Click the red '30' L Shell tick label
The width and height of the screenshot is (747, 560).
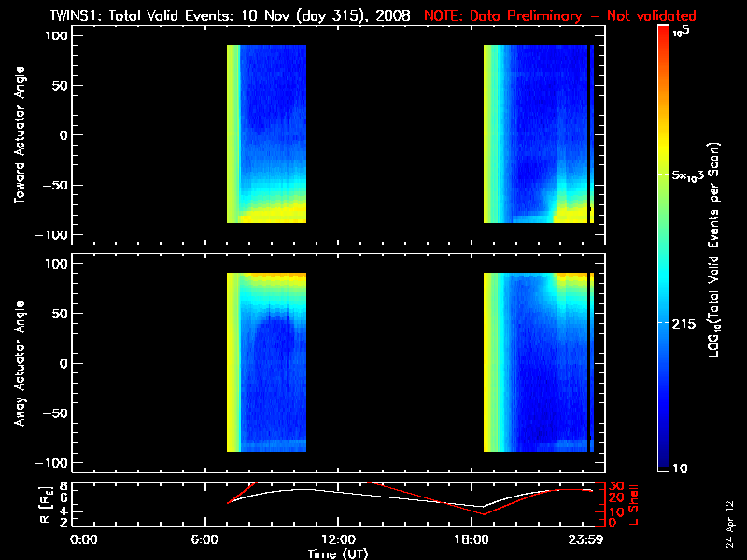tap(616, 486)
